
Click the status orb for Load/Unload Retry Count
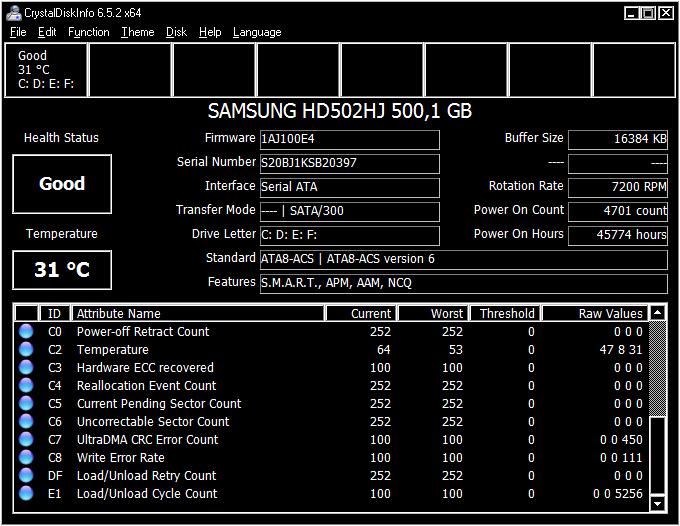26,475
